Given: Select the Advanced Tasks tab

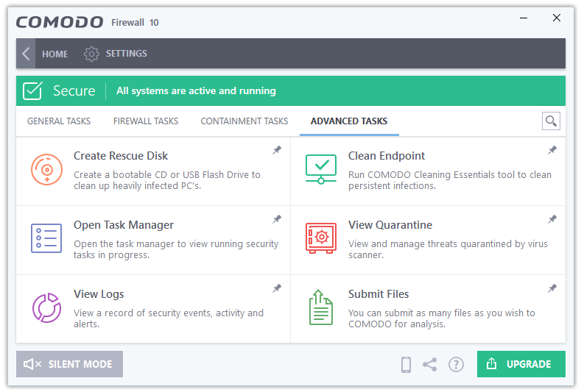Looking at the screenshot, I should (349, 121).
